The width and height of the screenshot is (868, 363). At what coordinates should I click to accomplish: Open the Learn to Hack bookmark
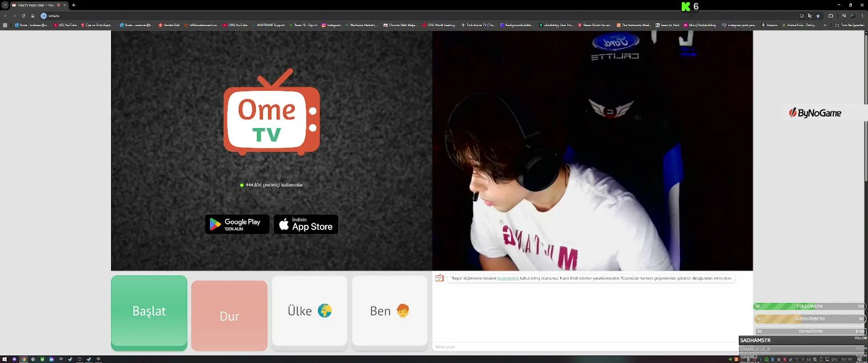667,25
